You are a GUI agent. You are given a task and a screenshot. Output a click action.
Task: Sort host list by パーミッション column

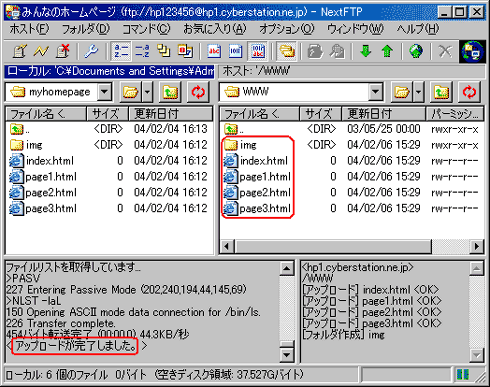[x=455, y=114]
